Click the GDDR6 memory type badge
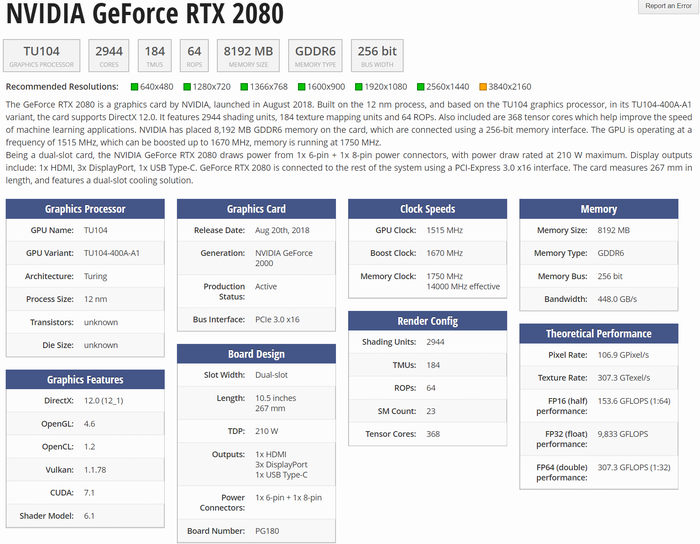 pos(314,55)
